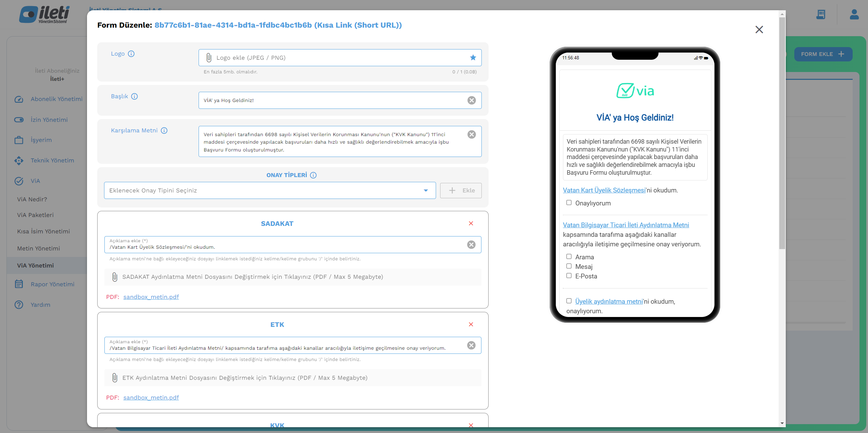Select Kısa İsim Yönetimi menu item
Viewport: 868px width, 433px height.
pos(43,231)
